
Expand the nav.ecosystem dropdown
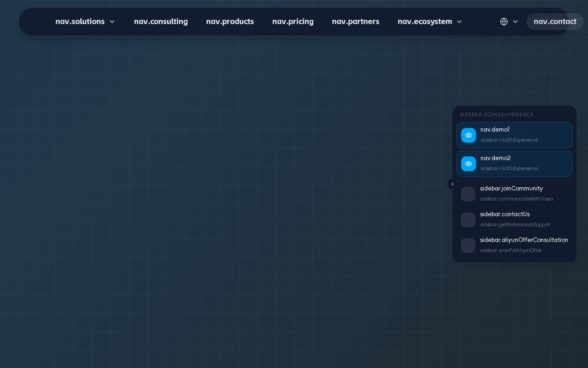(430, 22)
